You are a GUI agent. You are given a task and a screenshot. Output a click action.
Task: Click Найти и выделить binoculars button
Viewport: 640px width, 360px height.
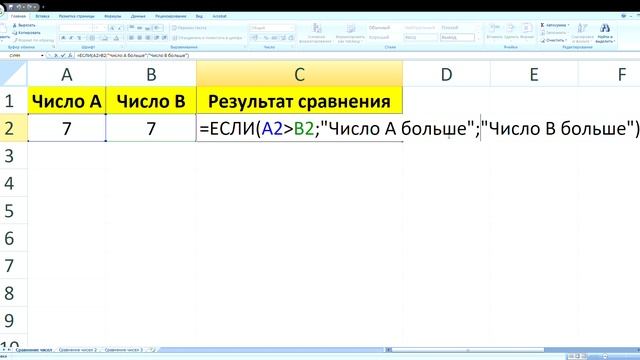[604, 33]
